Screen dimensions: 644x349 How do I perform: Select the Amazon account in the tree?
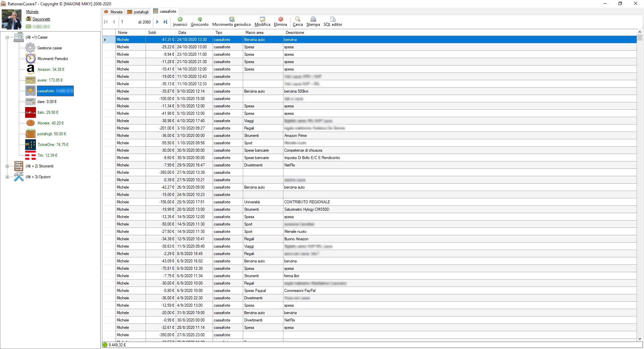[x=51, y=69]
